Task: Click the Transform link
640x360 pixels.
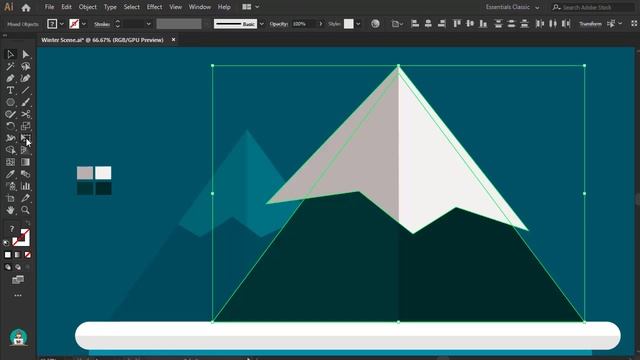Action: point(590,24)
